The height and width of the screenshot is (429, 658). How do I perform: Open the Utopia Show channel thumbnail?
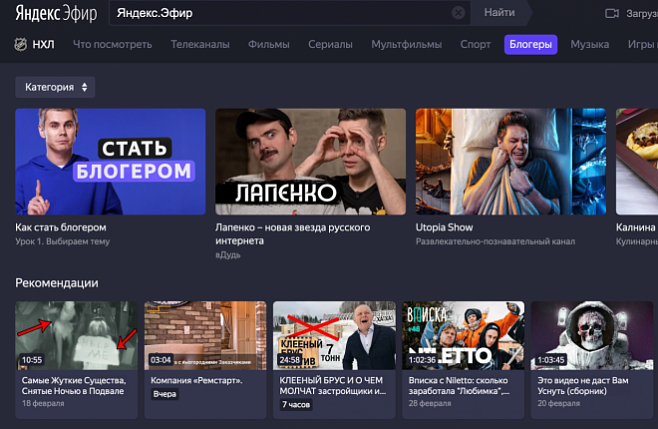[x=510, y=162]
